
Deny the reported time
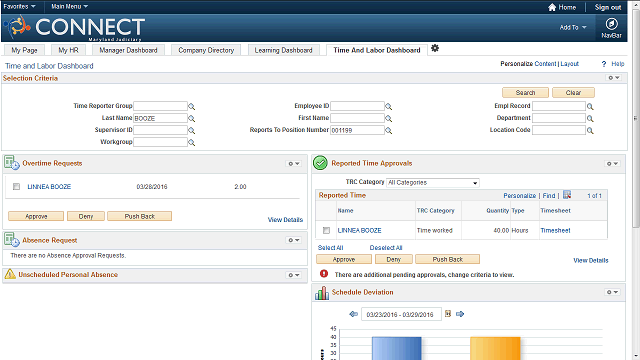[393, 259]
